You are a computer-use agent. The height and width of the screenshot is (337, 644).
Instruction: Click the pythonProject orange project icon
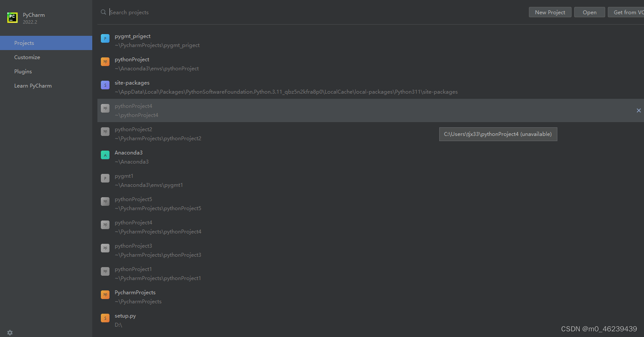point(105,62)
